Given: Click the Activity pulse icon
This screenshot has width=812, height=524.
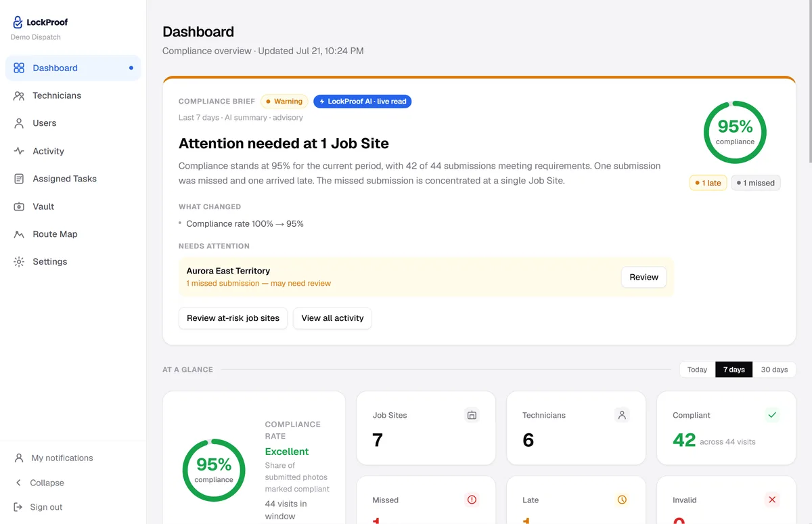Looking at the screenshot, I should coord(19,151).
